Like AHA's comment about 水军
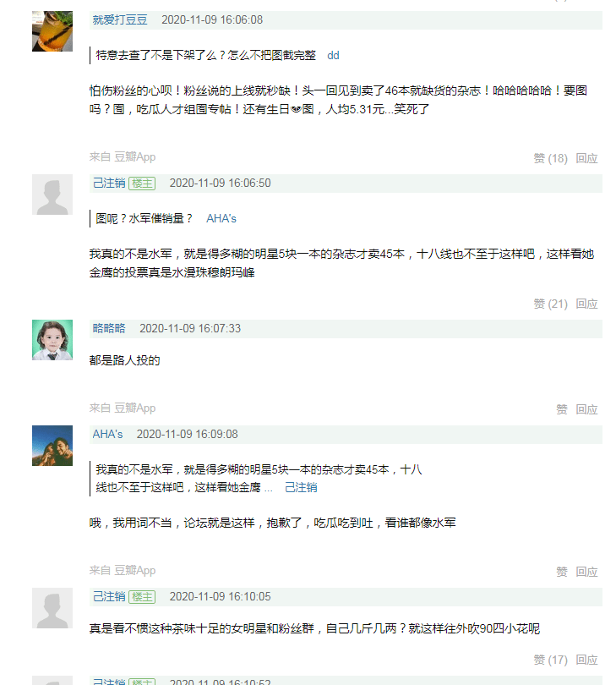The height and width of the screenshot is (685, 616). [x=562, y=572]
